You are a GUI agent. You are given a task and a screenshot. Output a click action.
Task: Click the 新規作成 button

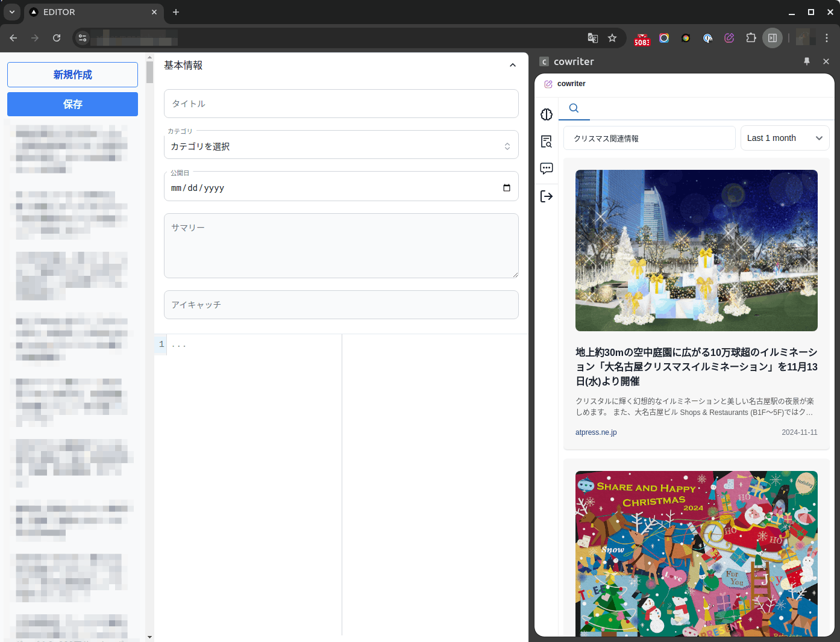click(x=72, y=75)
